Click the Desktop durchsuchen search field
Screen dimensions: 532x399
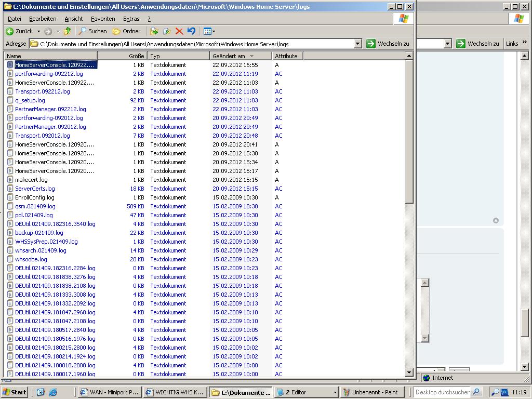coord(443,392)
